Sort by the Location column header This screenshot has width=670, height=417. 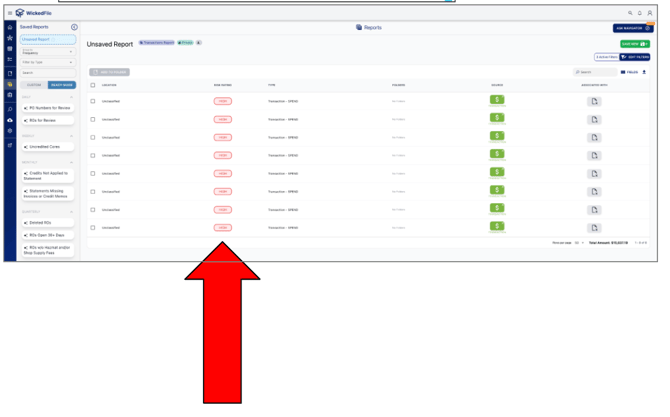[109, 85]
